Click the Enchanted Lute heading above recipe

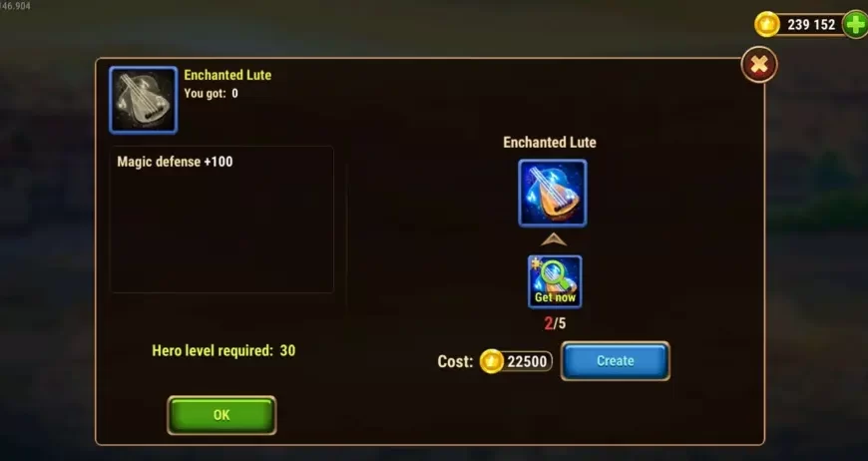(550, 143)
